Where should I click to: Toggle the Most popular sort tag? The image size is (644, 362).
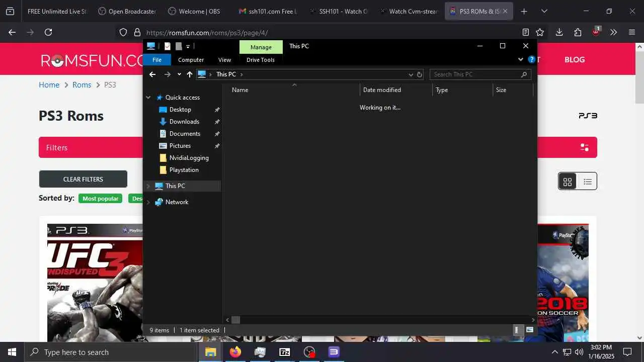point(100,199)
